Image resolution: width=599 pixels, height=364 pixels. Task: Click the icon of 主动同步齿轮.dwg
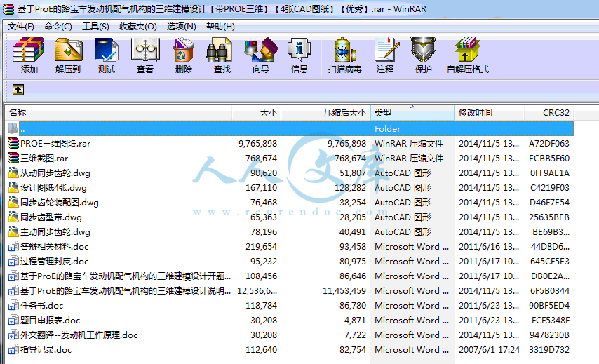coord(13,232)
